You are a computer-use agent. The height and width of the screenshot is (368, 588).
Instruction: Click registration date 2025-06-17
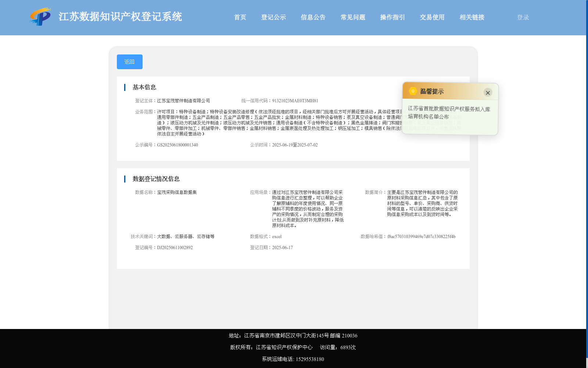tap(282, 248)
